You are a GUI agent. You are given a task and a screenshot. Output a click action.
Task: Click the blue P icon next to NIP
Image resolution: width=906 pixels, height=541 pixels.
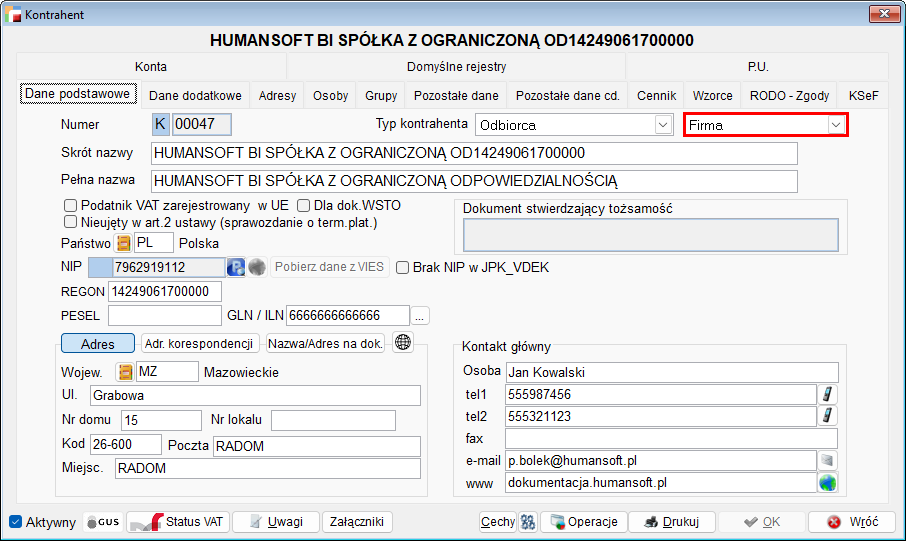pyautogui.click(x=236, y=267)
